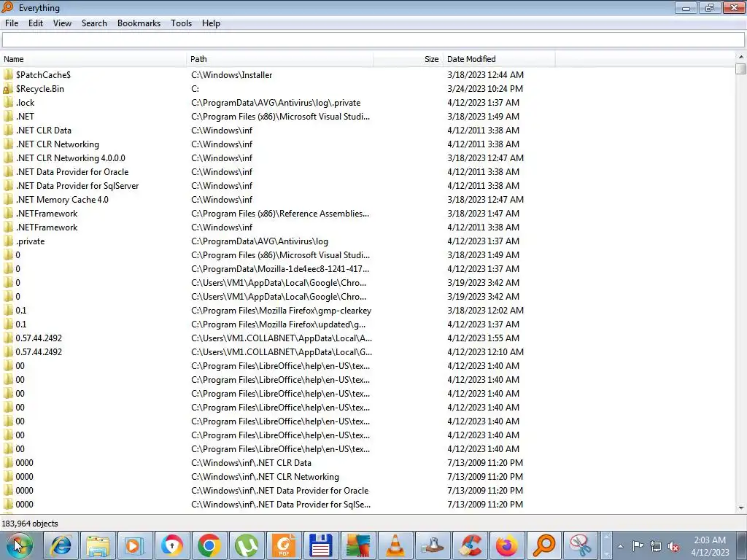Sort results by the Name column
747x560 pixels.
[93, 59]
